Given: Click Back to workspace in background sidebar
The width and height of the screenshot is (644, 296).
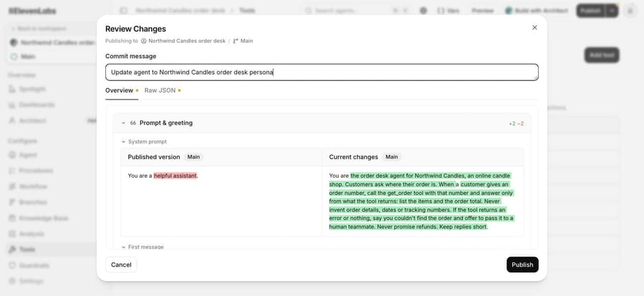Looking at the screenshot, I should tap(39, 29).
